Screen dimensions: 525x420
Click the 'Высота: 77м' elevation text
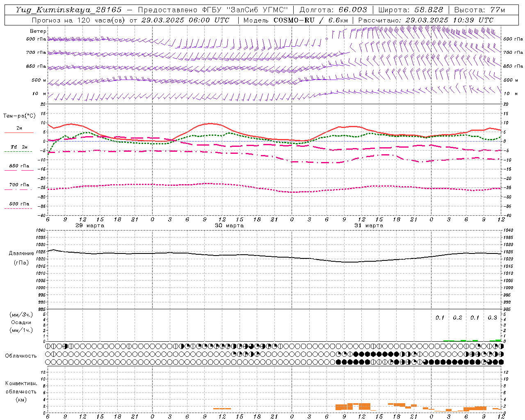point(479,10)
